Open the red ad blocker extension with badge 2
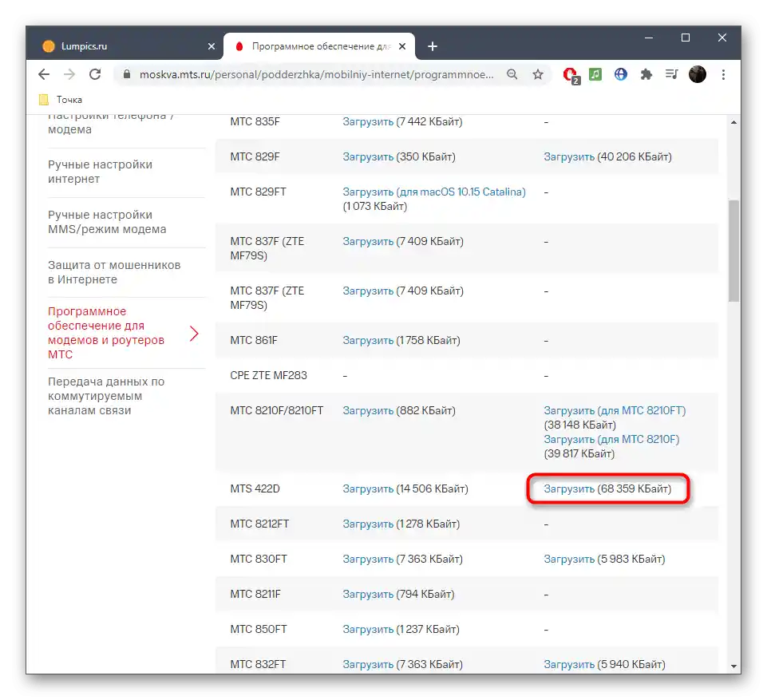 click(x=571, y=75)
